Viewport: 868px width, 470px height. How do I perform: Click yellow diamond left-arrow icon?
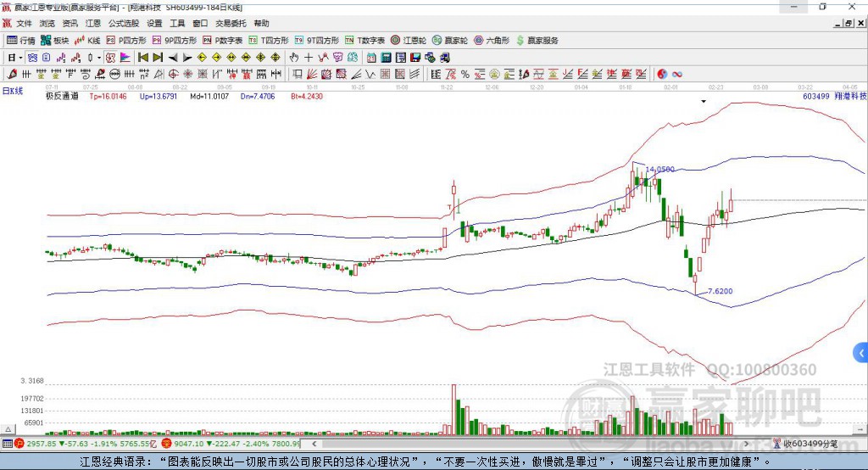[202, 57]
